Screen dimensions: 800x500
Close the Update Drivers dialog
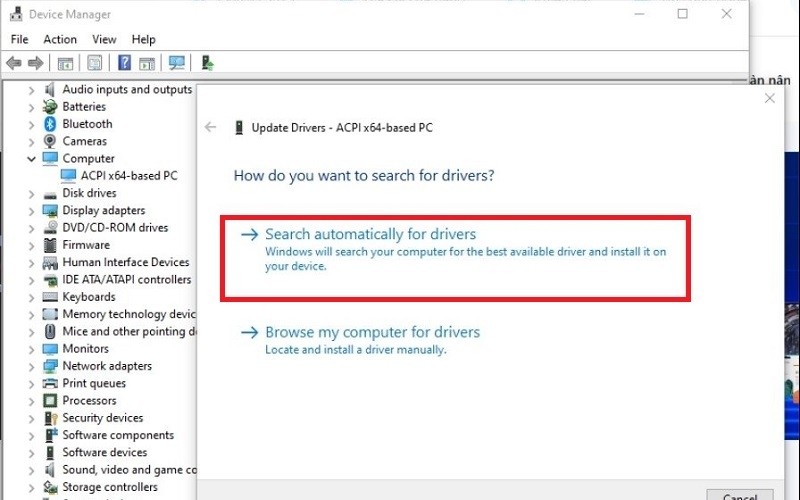click(769, 98)
